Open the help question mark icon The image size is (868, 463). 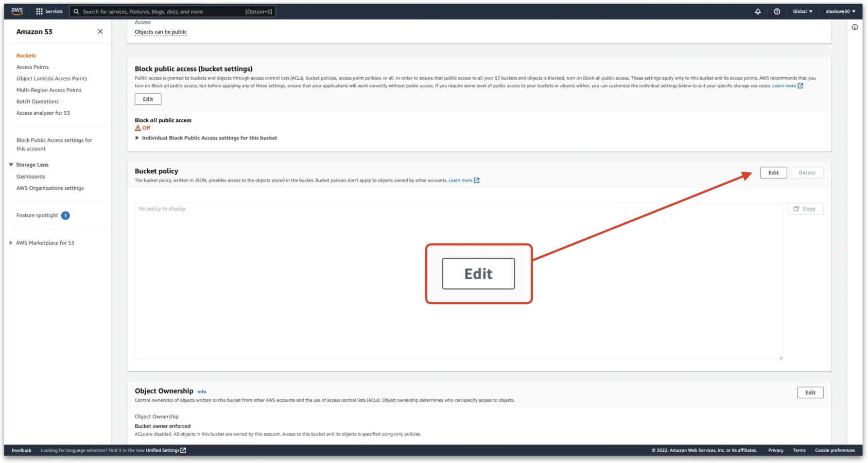tap(777, 11)
